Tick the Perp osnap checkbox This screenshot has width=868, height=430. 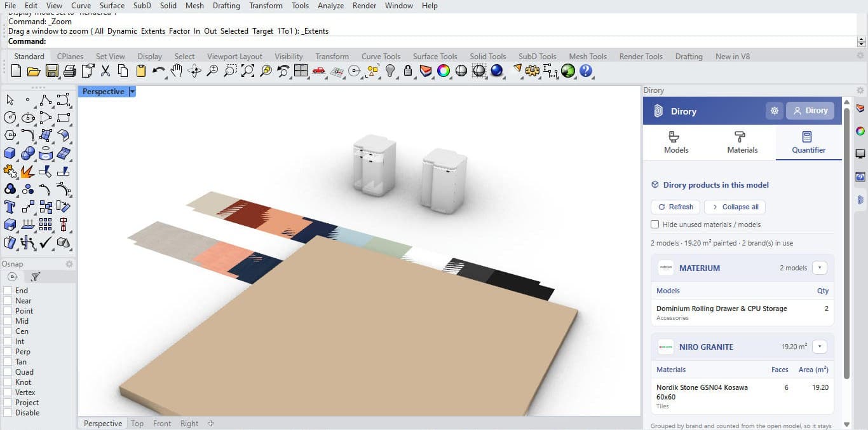[8, 352]
